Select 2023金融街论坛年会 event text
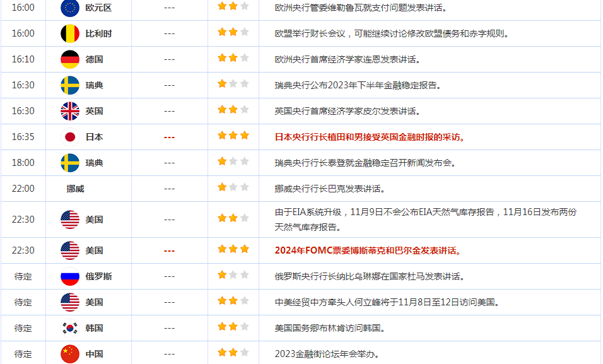 327,354
